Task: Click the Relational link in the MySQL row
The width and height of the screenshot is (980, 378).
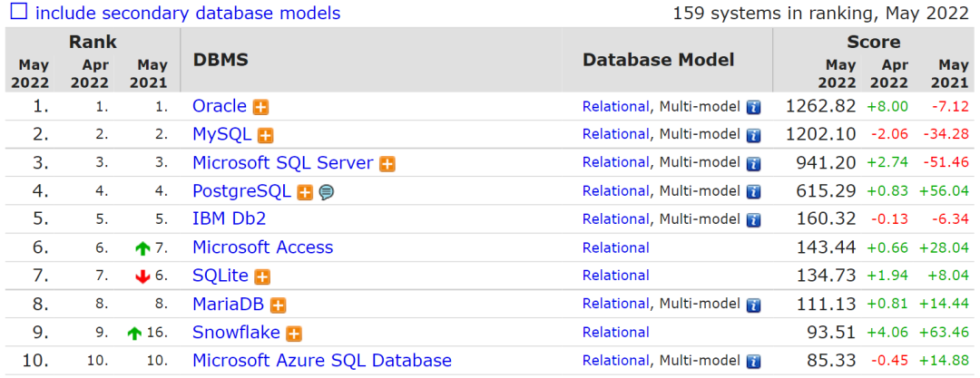Action: click(615, 134)
